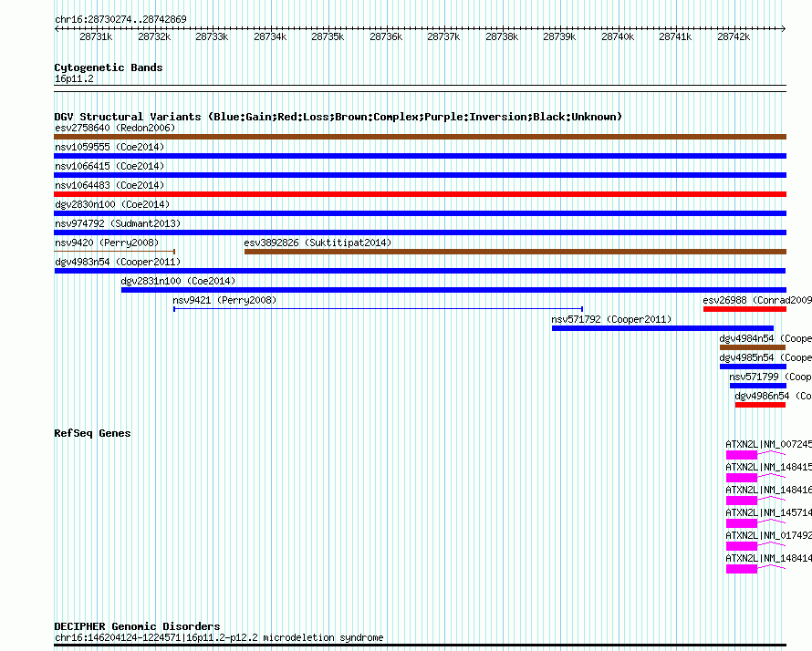Click the nsv9421 (Perry2008) variant label
The image size is (812, 651).
tap(224, 300)
